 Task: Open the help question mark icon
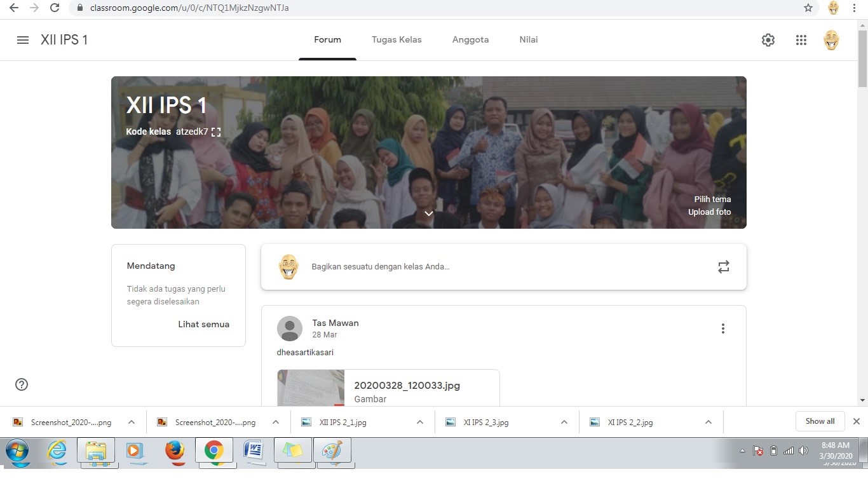point(22,384)
